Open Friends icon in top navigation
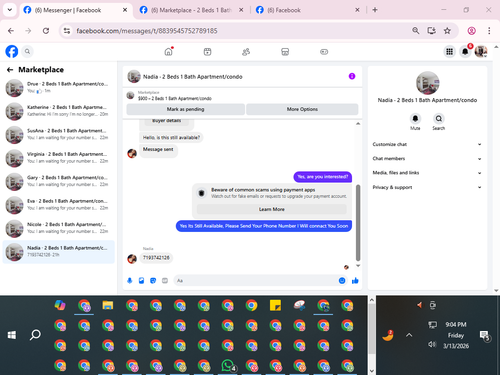The width and height of the screenshot is (500, 375). (246, 52)
